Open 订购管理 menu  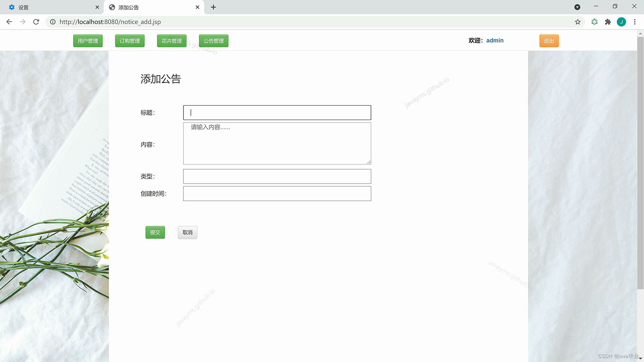130,41
